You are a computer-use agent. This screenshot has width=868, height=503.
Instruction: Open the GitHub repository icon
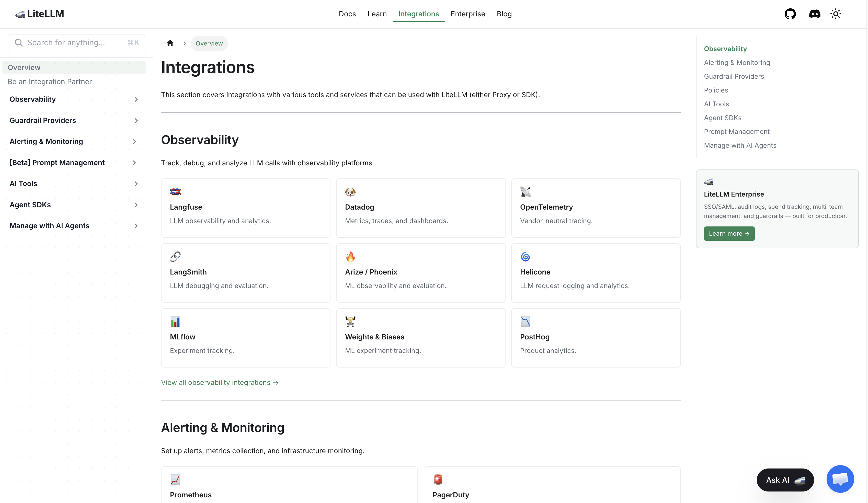click(x=790, y=14)
